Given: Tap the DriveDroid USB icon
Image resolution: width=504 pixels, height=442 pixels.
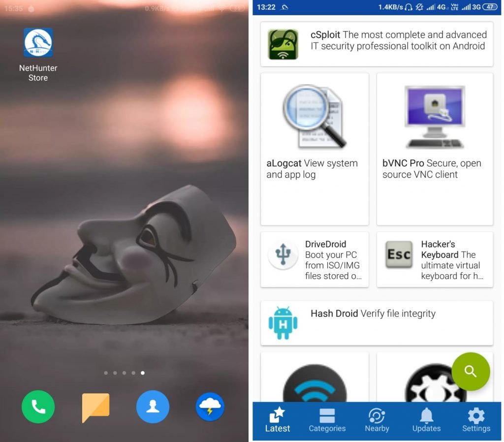Looking at the screenshot, I should coord(283,254).
